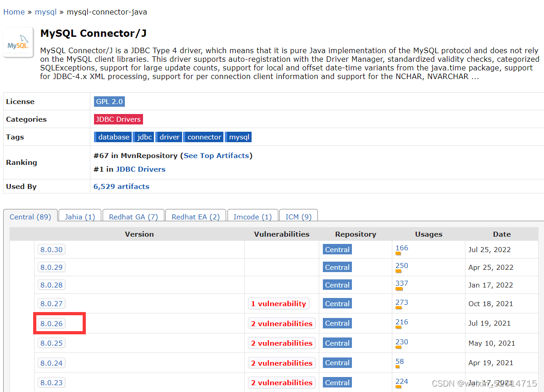Open version 8.0.27
Image resolution: width=544 pixels, height=392 pixels.
[x=51, y=303]
